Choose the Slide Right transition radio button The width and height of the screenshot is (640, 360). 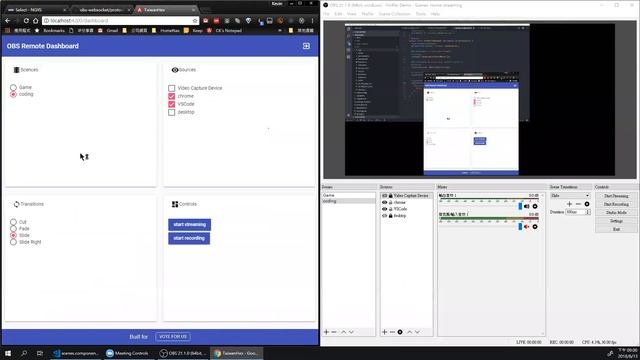point(13,242)
